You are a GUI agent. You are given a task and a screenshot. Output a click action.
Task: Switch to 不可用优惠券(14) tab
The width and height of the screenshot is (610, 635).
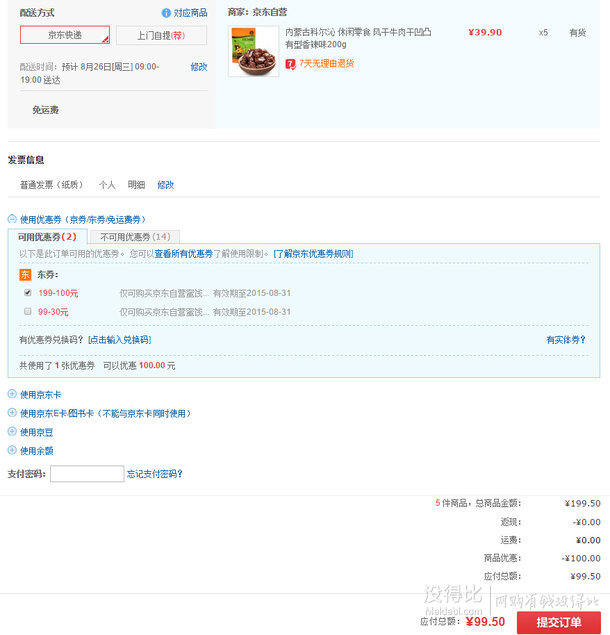pos(135,237)
